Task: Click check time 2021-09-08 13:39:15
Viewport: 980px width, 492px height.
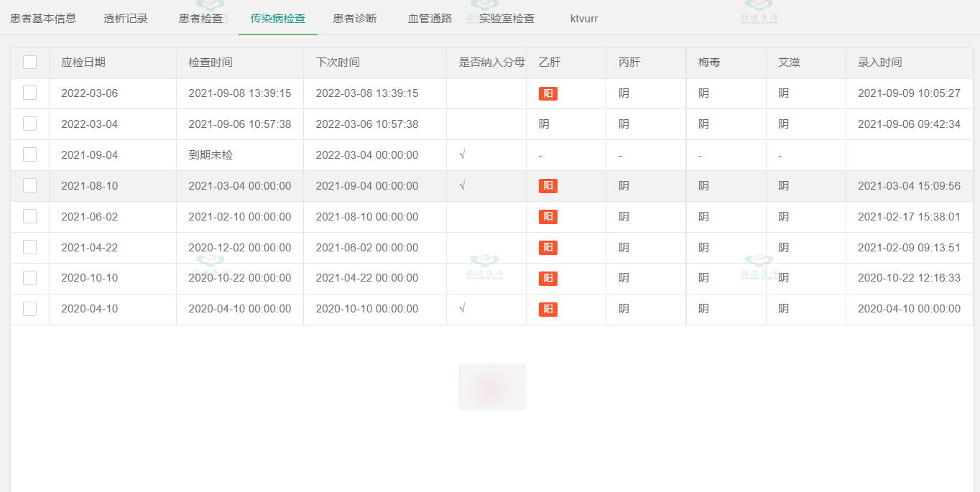Action: 240,93
